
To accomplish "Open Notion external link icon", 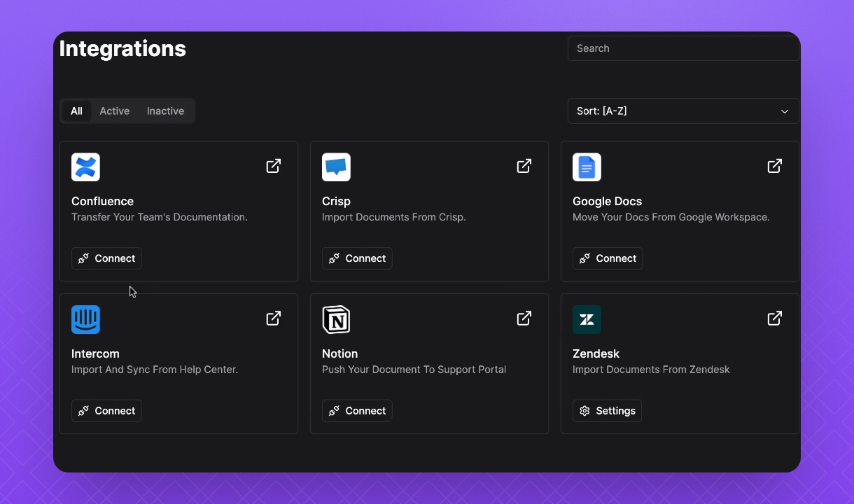I will (524, 318).
